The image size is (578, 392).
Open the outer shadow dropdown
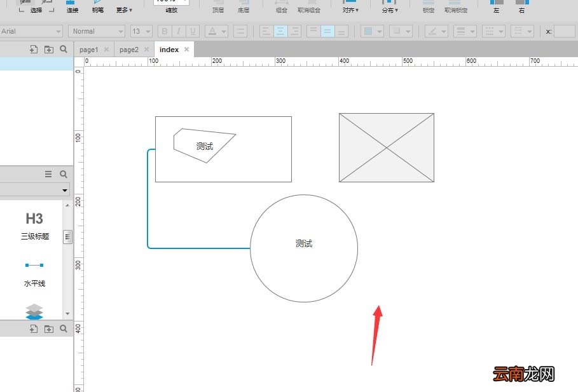pyautogui.click(x=401, y=31)
